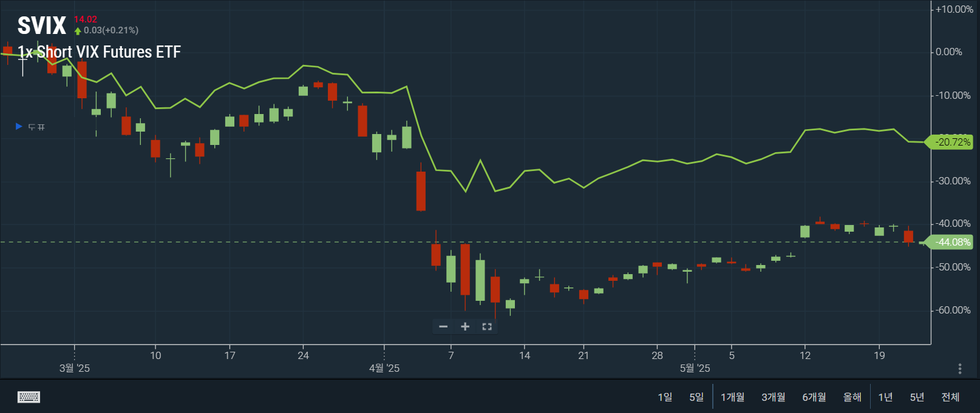
Task: Click the 14.02 last price value
Action: pyautogui.click(x=86, y=19)
